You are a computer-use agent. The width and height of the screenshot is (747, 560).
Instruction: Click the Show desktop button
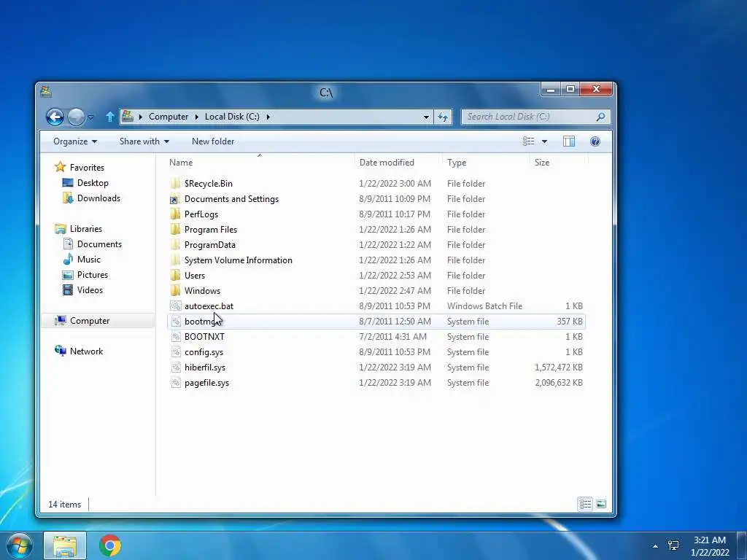(741, 545)
